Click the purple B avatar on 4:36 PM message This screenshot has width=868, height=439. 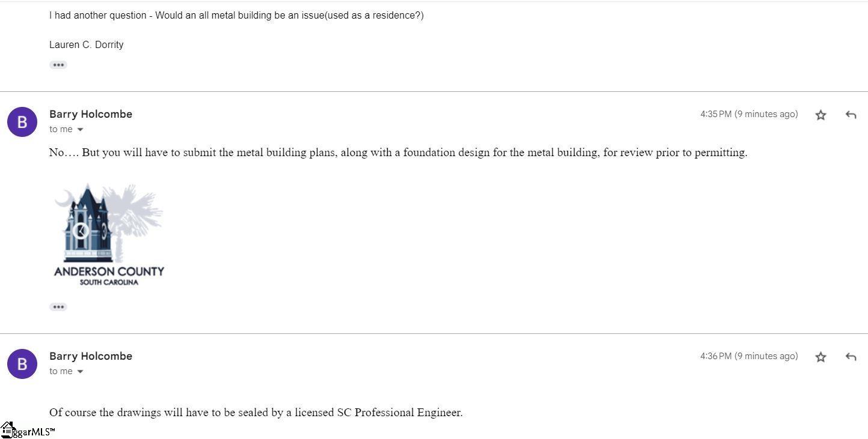tap(22, 364)
